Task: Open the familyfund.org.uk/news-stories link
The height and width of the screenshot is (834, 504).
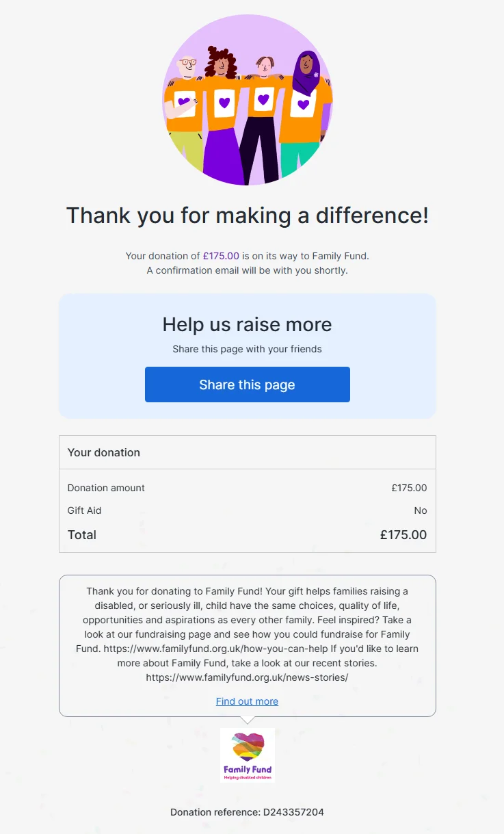Action: click(x=247, y=677)
